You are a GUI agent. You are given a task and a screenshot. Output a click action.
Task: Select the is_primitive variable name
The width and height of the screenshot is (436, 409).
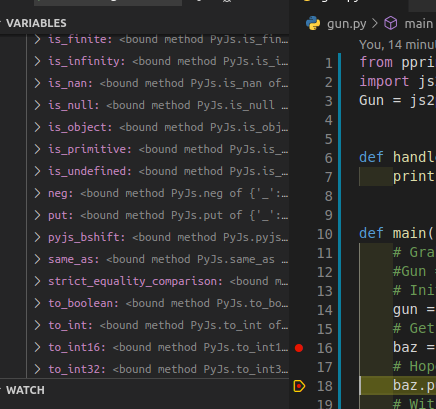point(90,150)
